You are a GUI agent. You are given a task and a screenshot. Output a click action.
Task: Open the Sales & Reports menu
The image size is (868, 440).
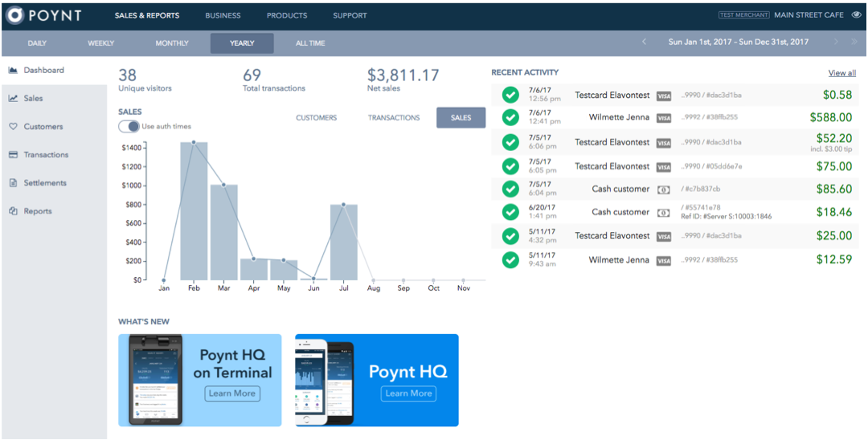pyautogui.click(x=147, y=15)
